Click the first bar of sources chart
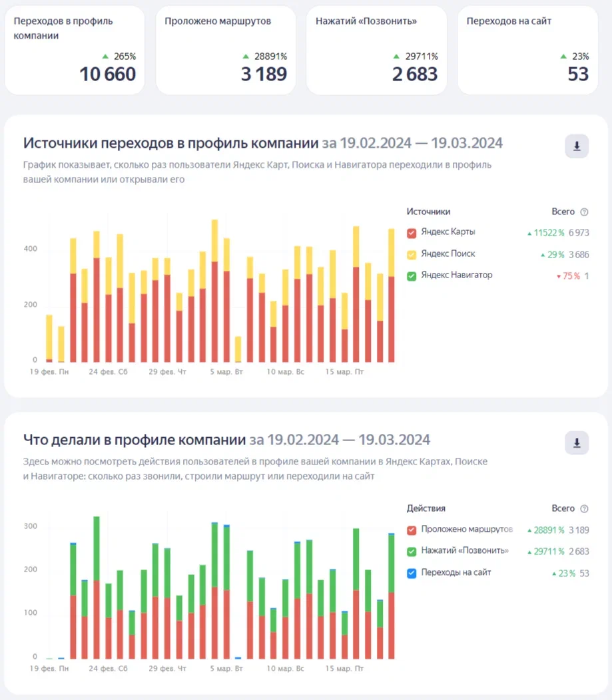 point(49,339)
